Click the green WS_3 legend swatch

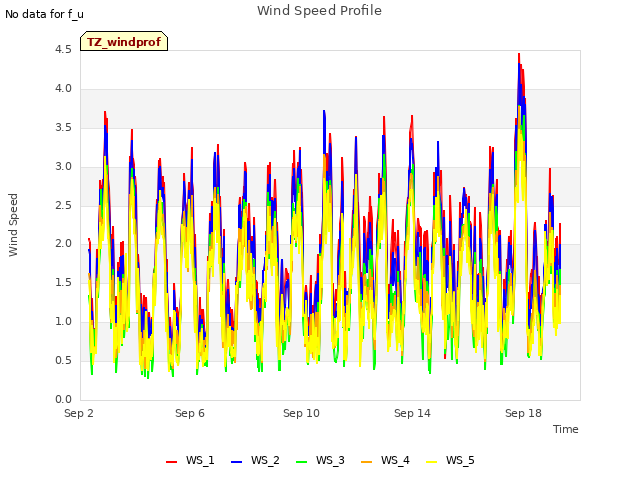pyautogui.click(x=301, y=462)
